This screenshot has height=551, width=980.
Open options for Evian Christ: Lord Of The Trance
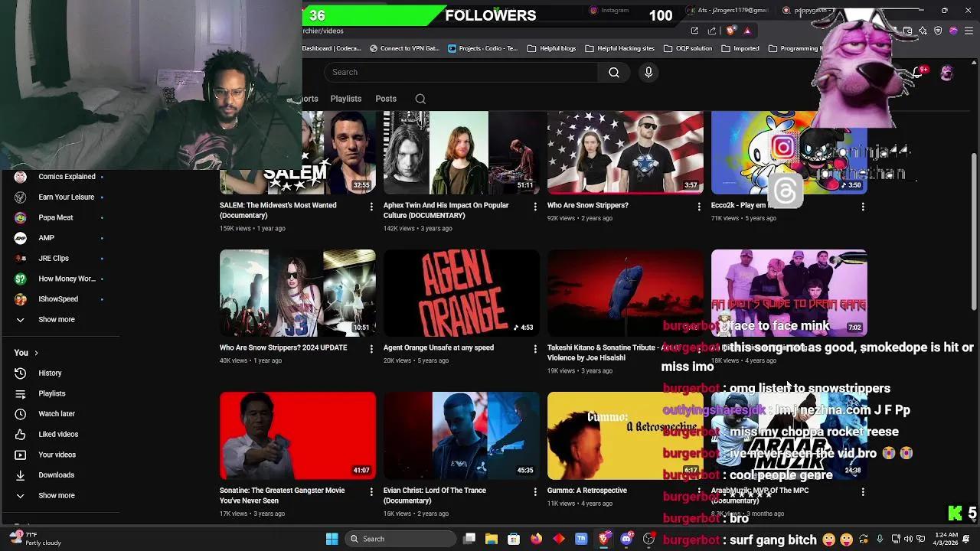point(535,491)
